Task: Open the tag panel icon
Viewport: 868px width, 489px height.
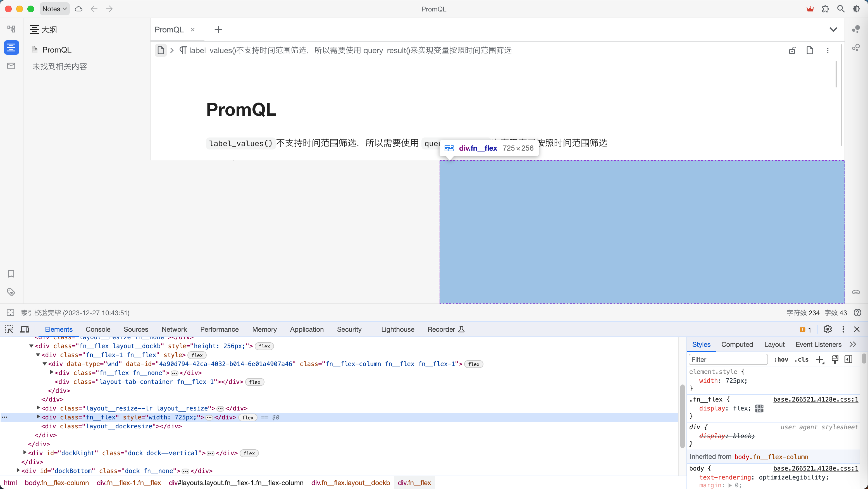Action: 11,292
